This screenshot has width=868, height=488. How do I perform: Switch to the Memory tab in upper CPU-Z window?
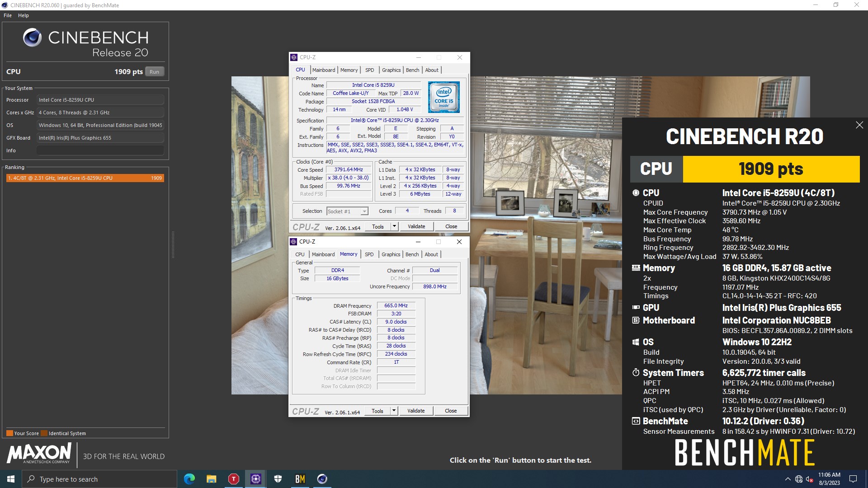[x=349, y=70]
